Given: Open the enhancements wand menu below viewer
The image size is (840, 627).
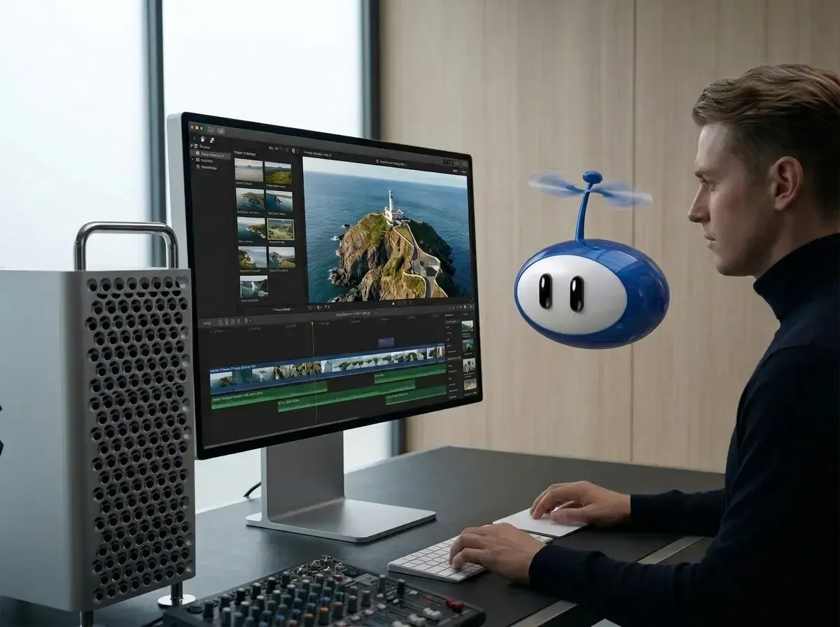Looking at the screenshot, I should click(318, 307).
